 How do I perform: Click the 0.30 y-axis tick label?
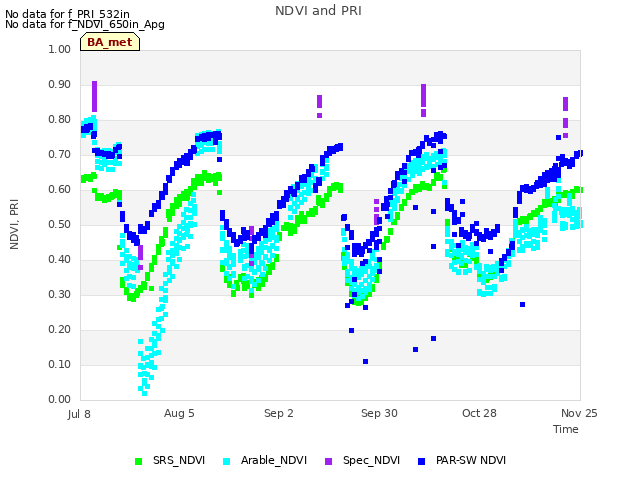pos(60,295)
